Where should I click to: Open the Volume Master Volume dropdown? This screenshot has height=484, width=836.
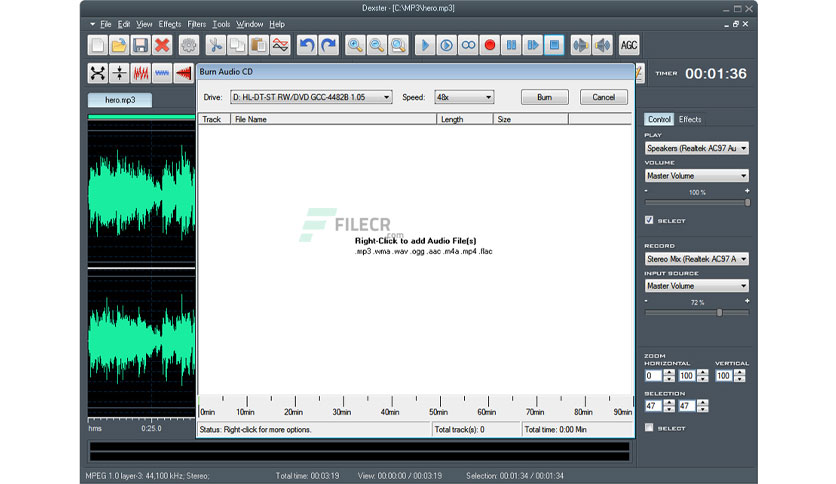(696, 175)
